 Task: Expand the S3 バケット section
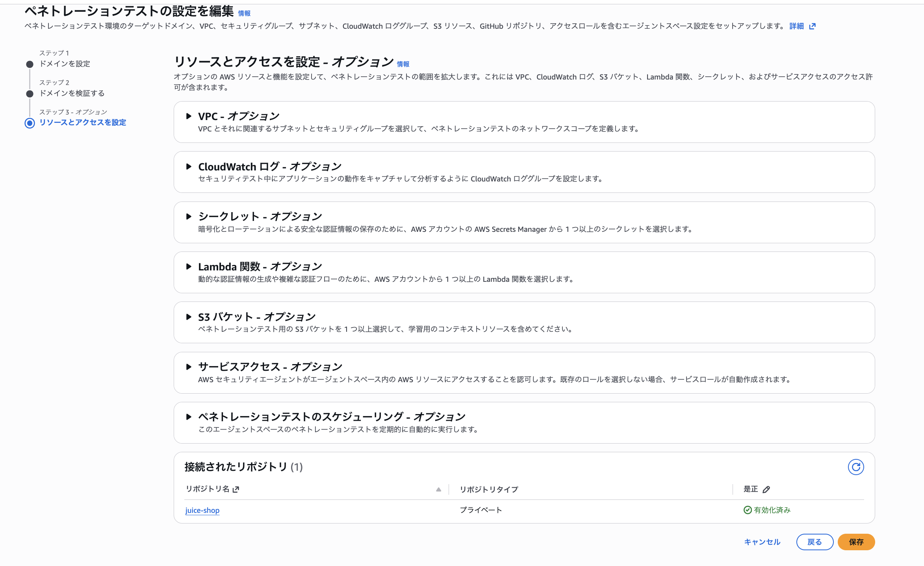[x=189, y=317]
